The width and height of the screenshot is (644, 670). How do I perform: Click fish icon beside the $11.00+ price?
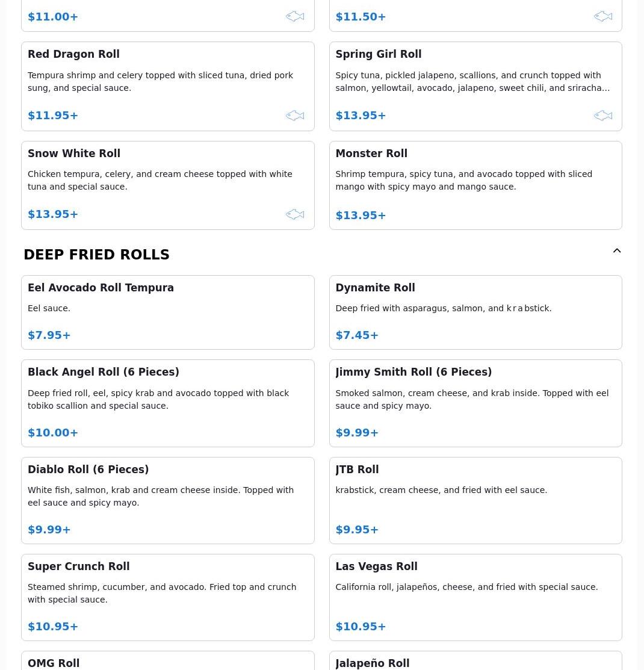coord(295,16)
